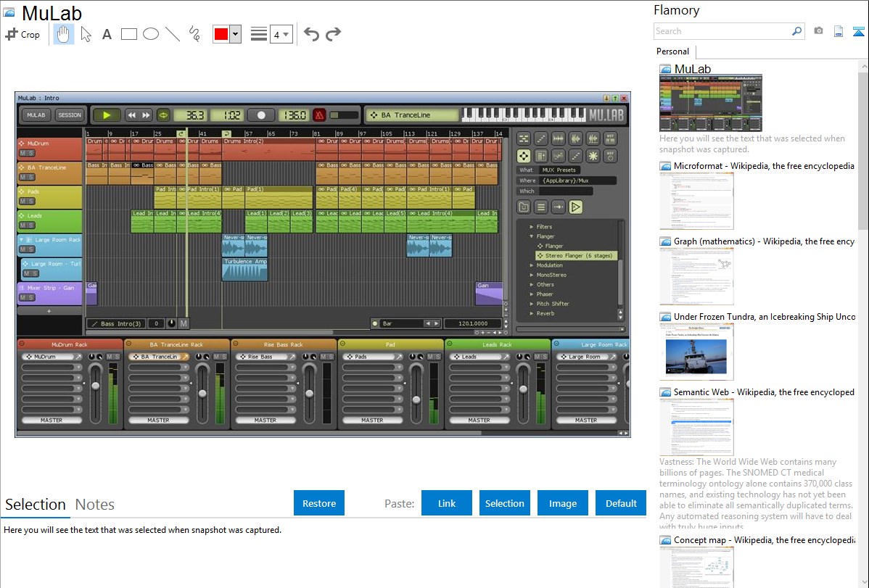Select the straight line tool

click(x=173, y=34)
